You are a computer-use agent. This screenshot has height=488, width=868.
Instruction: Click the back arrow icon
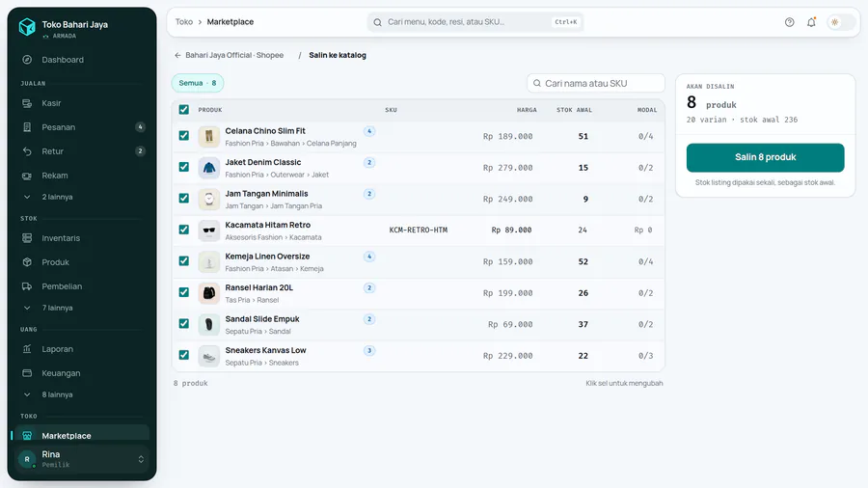click(x=177, y=55)
